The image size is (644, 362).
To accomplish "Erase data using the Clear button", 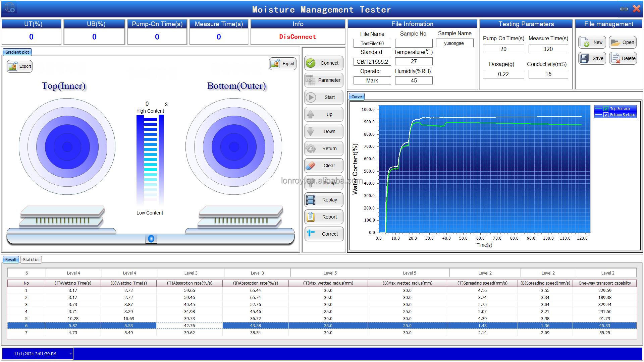I will (x=324, y=166).
